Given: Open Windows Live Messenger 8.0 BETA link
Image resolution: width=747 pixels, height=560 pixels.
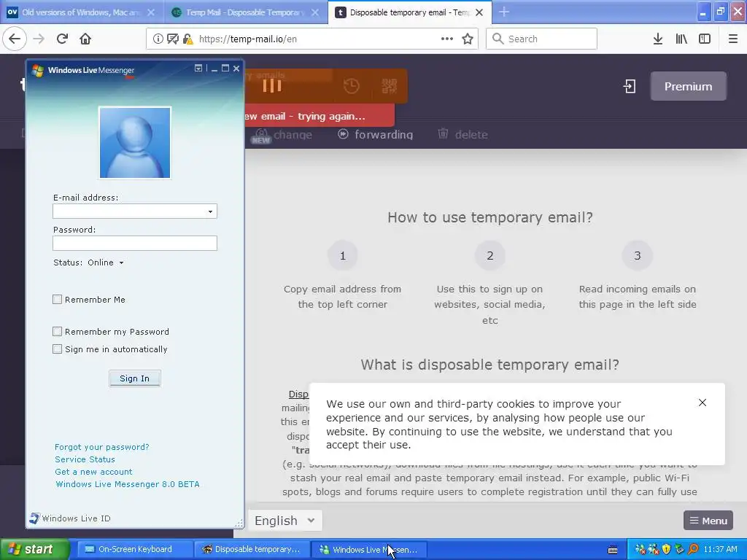Looking at the screenshot, I should [x=127, y=484].
